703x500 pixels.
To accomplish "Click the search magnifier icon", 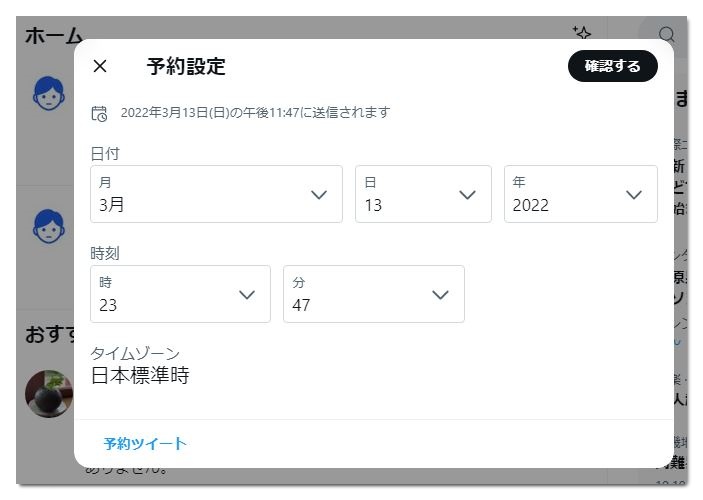I will pos(667,34).
